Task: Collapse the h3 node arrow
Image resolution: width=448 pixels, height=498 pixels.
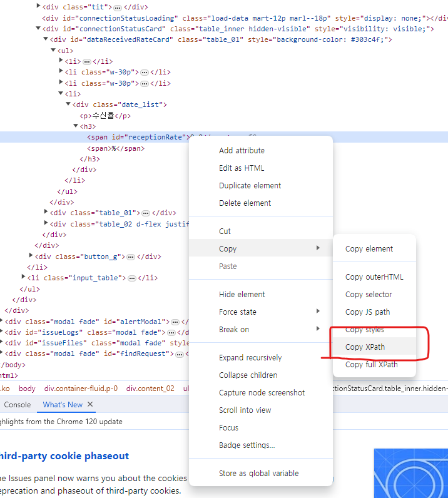Action: (76, 126)
